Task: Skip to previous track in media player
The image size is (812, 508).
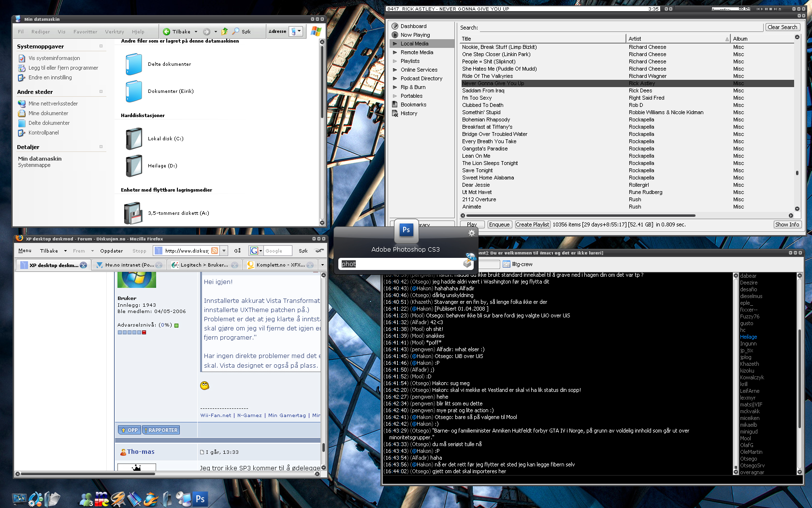Action: pos(758,9)
